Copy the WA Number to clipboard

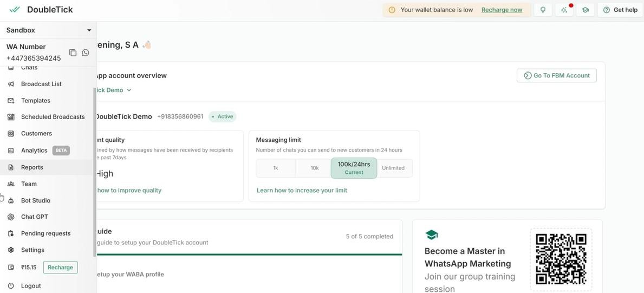pyautogui.click(x=73, y=53)
